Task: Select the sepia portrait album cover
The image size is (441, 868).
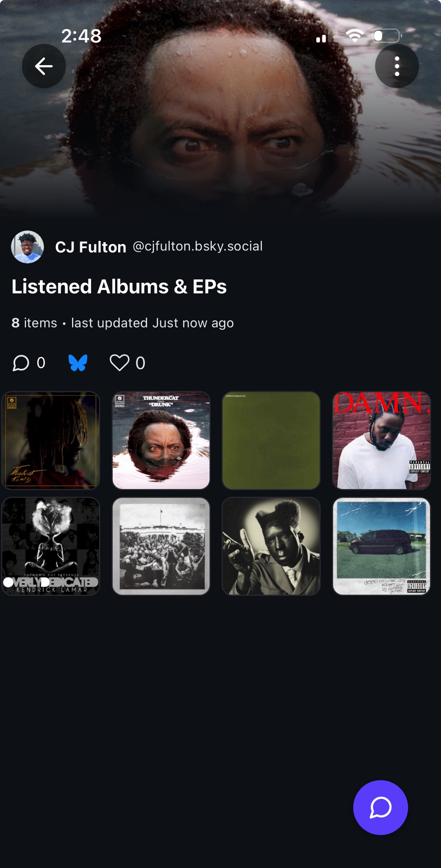Action: click(x=271, y=546)
